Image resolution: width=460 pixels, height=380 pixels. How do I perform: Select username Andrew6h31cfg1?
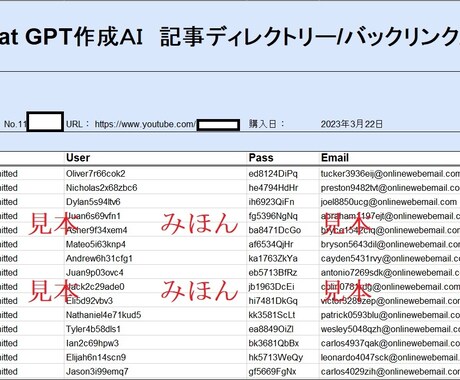(99, 258)
